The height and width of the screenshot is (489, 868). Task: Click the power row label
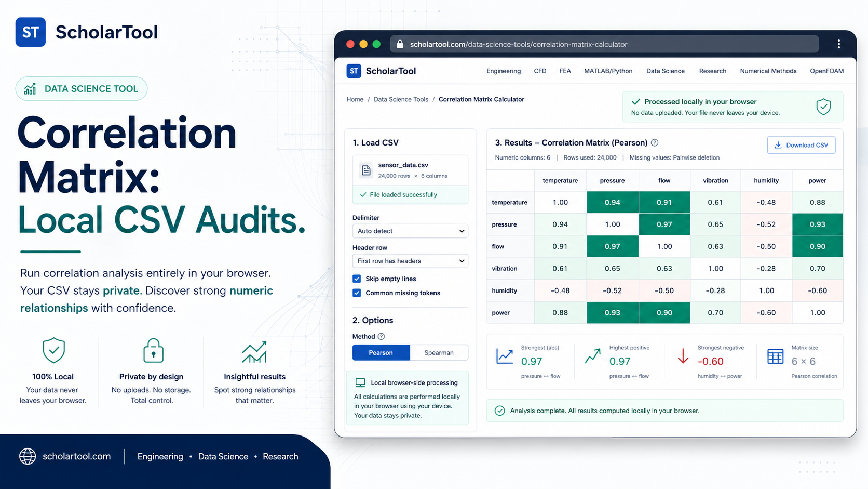click(x=501, y=313)
